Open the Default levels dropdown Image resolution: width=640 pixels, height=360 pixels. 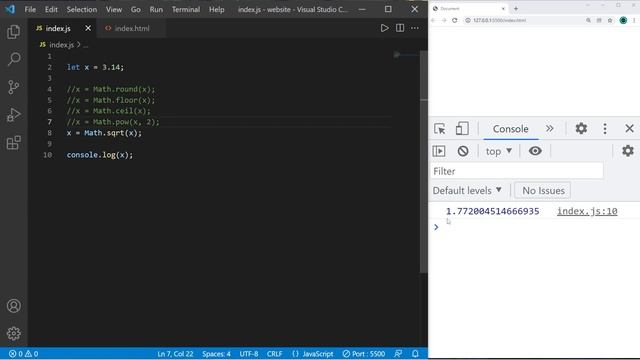[467, 191]
